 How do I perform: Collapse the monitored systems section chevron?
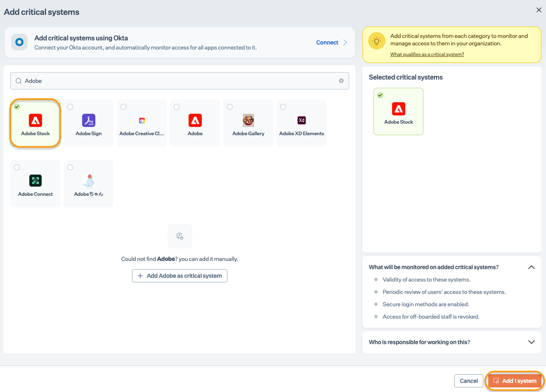[532, 267]
